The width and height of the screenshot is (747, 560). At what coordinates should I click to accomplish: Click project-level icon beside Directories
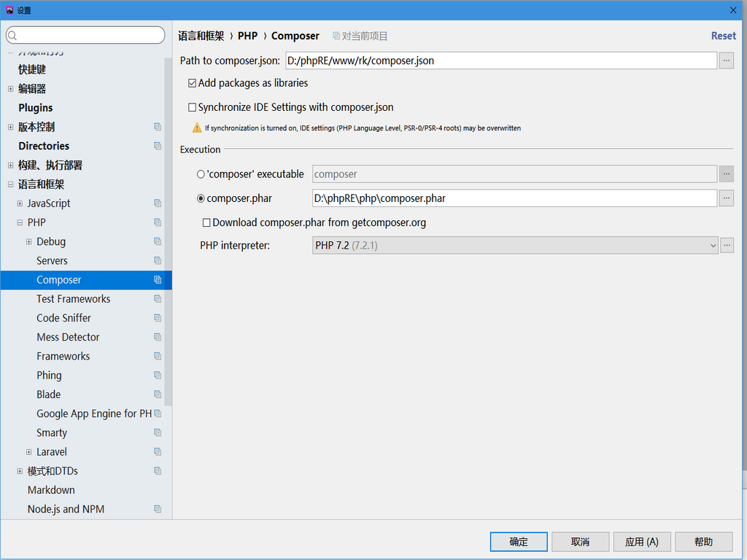pyautogui.click(x=158, y=146)
